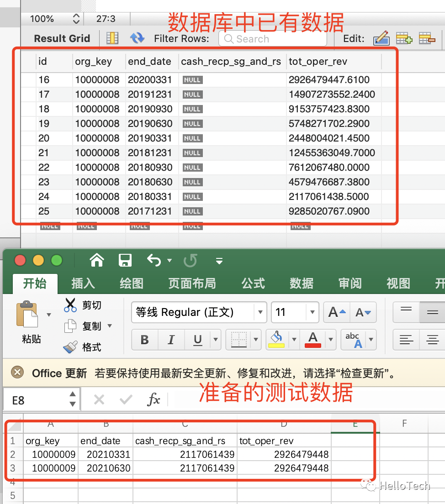Switch to the 公式 tab
Image resolution: width=445 pixels, height=504 pixels.
pyautogui.click(x=253, y=283)
